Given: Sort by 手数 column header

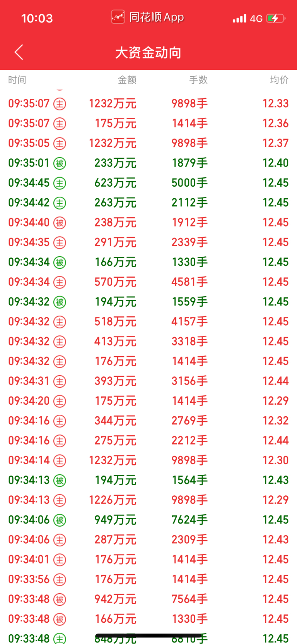Looking at the screenshot, I should click(x=198, y=80).
